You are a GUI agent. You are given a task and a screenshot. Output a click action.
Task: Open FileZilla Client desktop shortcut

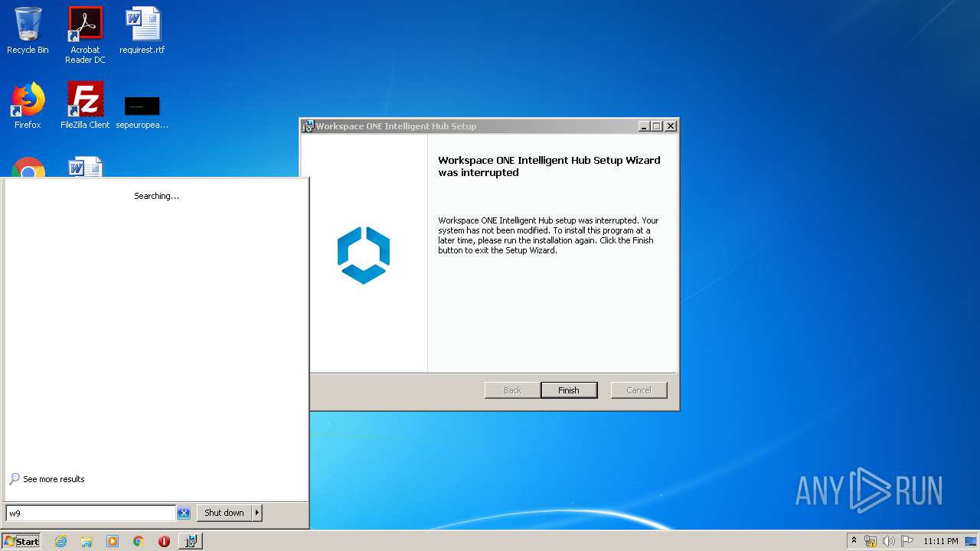(85, 105)
